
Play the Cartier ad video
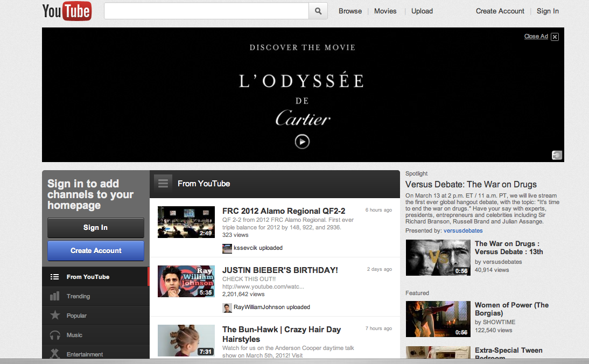pos(302,142)
